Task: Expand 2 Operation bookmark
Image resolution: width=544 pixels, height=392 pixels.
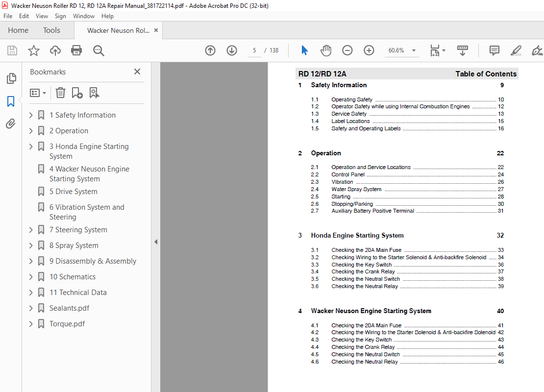Action: [x=31, y=131]
